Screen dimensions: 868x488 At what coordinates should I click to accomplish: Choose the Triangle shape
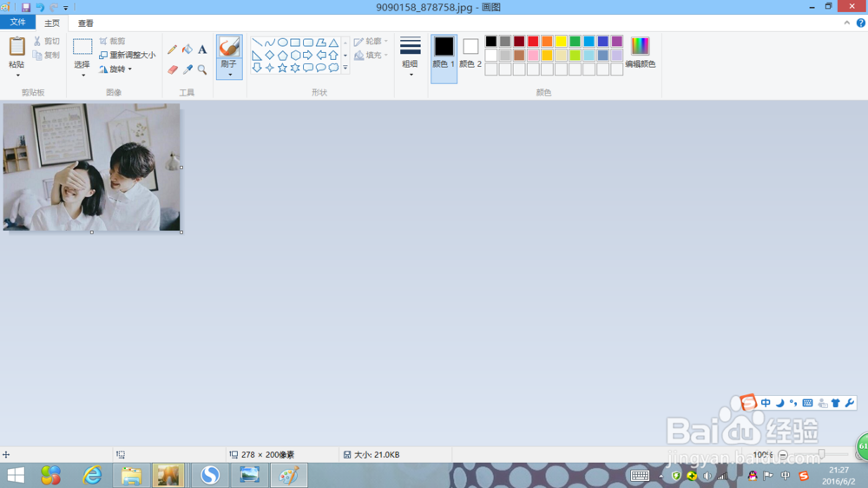[x=333, y=42]
